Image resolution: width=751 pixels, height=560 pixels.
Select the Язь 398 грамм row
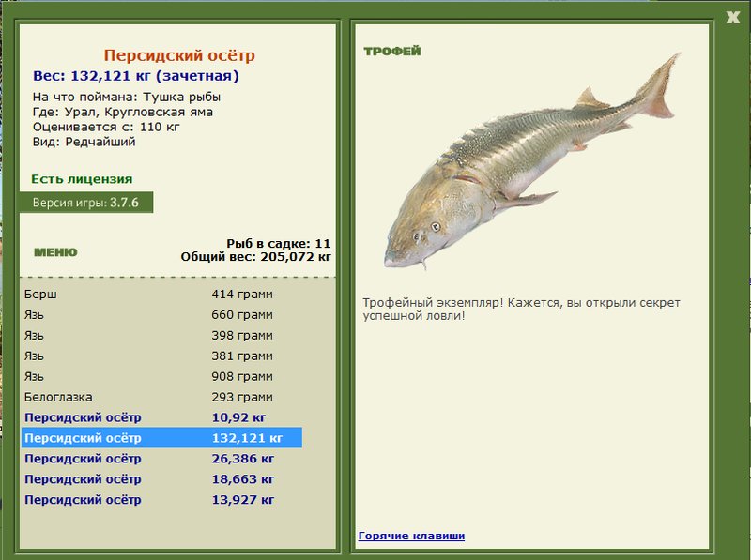pyautogui.click(x=161, y=335)
